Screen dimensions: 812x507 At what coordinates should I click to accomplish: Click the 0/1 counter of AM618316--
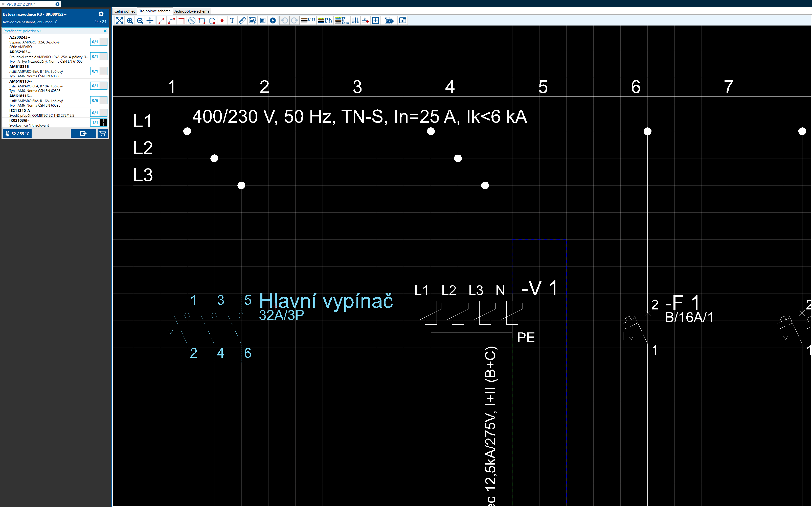point(95,71)
